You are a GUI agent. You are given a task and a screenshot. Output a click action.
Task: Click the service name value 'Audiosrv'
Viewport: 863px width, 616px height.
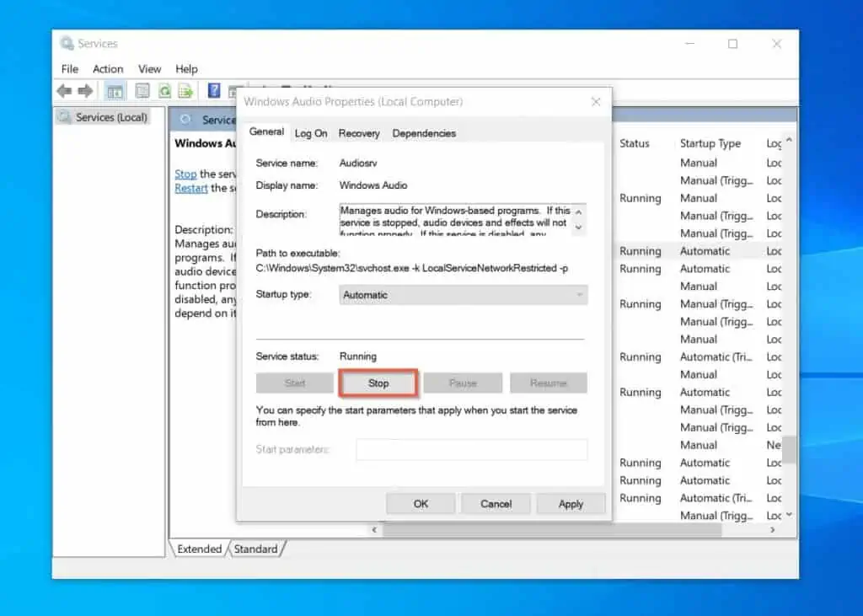pos(358,163)
